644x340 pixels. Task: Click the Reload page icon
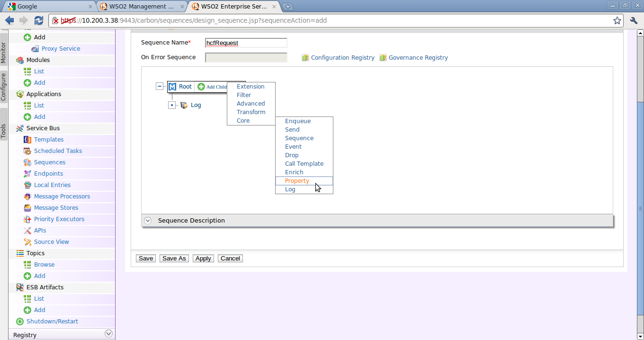click(39, 20)
